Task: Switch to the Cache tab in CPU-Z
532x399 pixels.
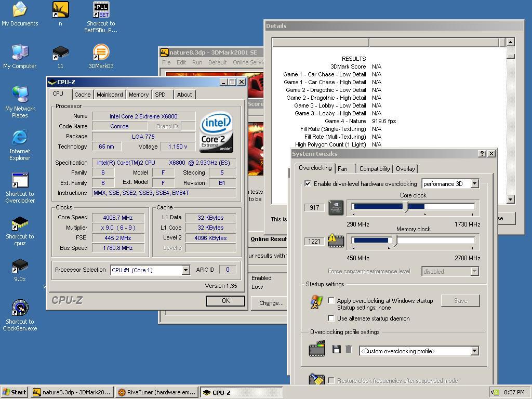Action: pyautogui.click(x=83, y=95)
